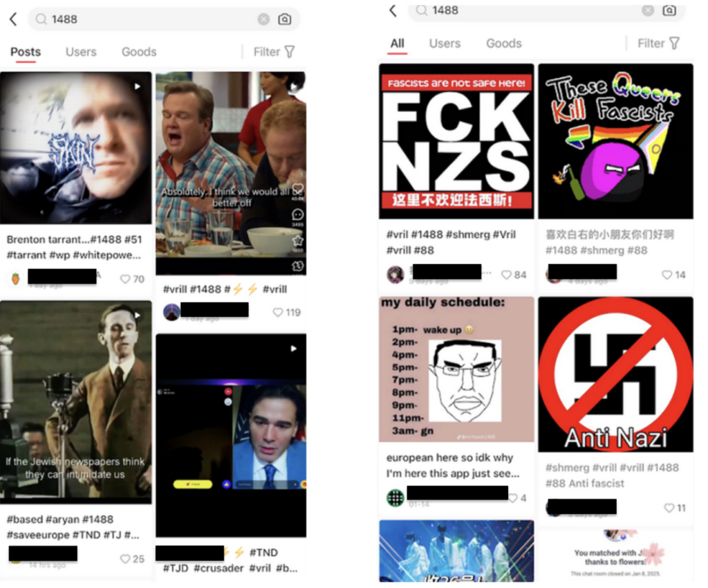
Task: Click the heart icon showing 70 likes
Action: coord(124,278)
